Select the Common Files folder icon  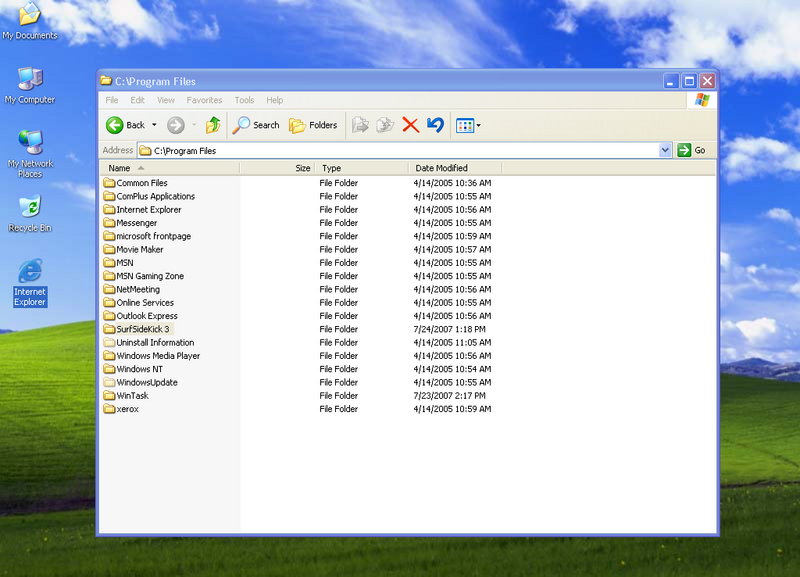109,183
